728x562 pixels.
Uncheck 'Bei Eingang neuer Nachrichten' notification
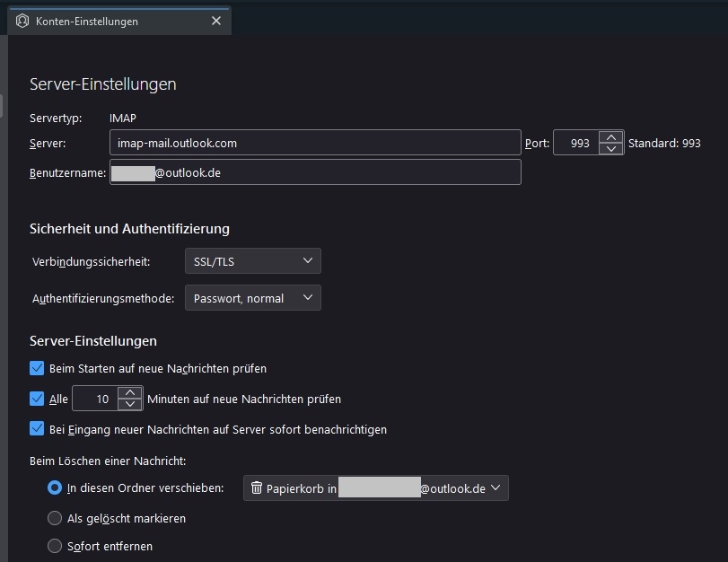point(37,429)
